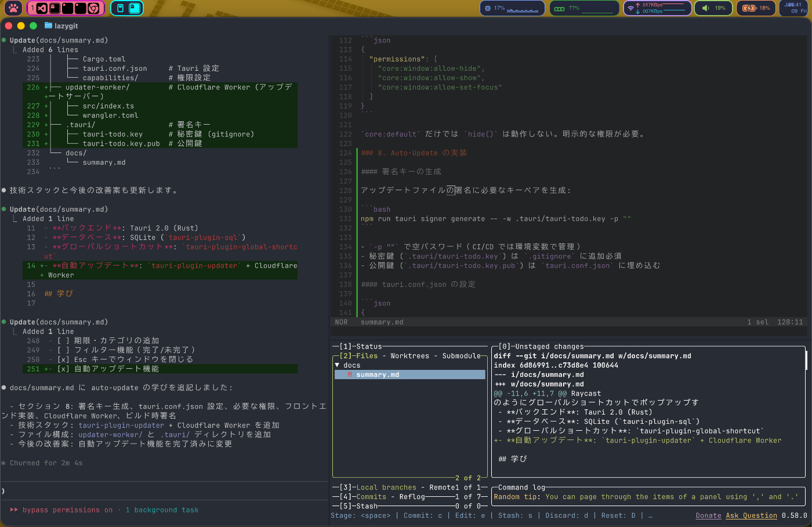Click the summary.md filename in editor statusline
The image size is (812, 527).
(382, 322)
